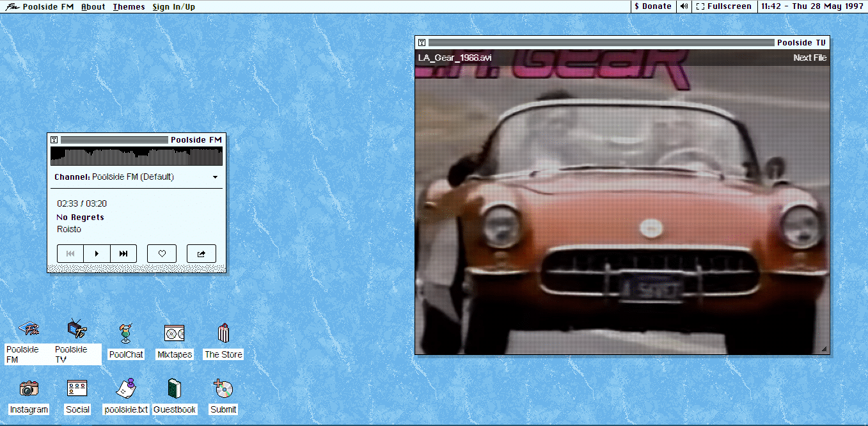The height and width of the screenshot is (426, 868).
Task: Click LA_Gear_1988.avi file name
Action: coord(455,58)
